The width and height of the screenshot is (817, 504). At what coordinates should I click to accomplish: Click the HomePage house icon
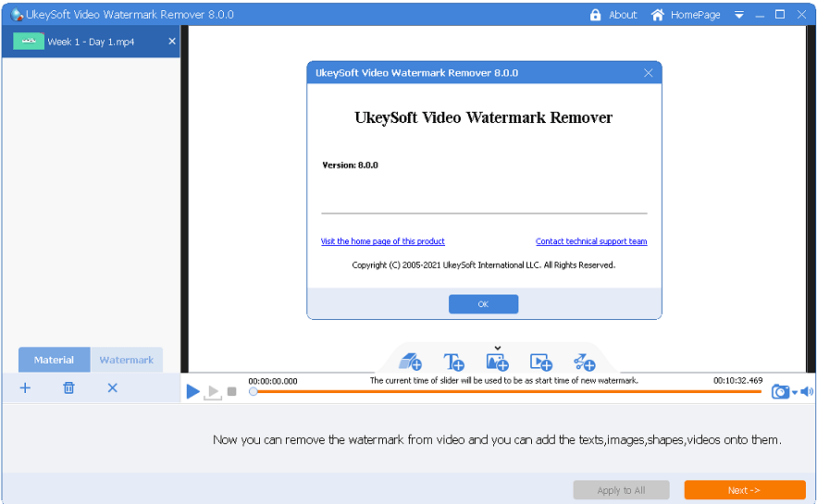pos(658,15)
